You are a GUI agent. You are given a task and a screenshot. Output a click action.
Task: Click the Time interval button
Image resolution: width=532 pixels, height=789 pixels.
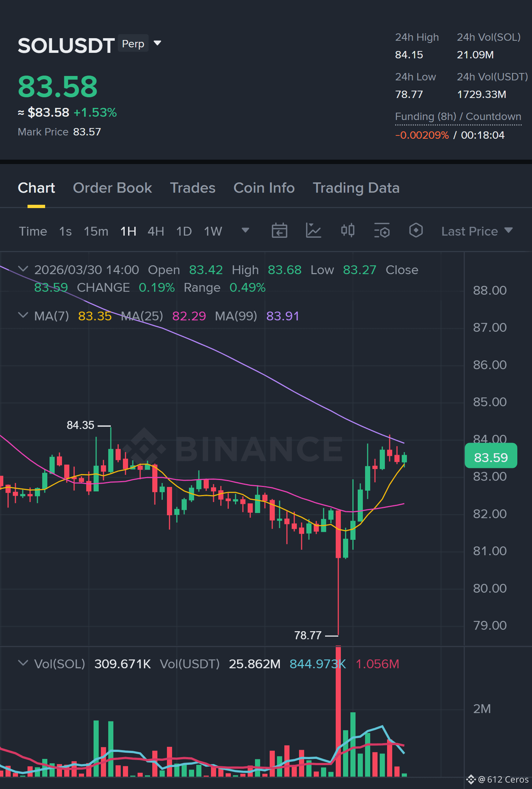(33, 231)
